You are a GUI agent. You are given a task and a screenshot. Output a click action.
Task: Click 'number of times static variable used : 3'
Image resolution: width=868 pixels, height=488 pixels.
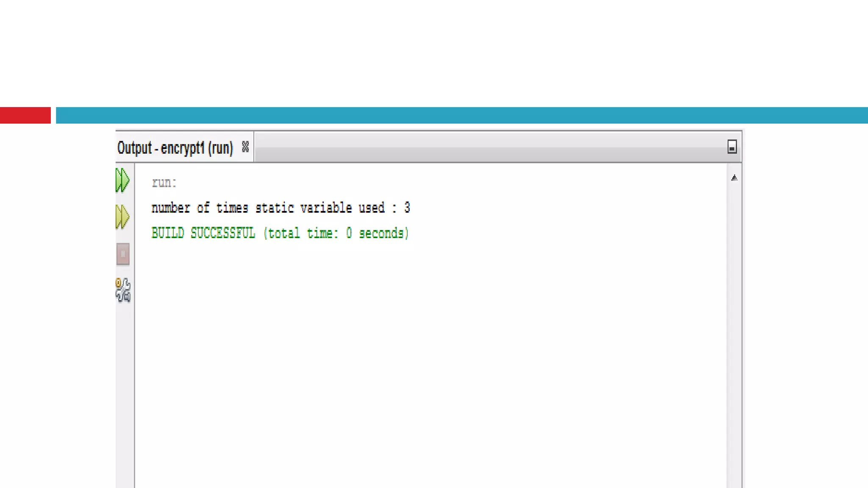tap(281, 208)
